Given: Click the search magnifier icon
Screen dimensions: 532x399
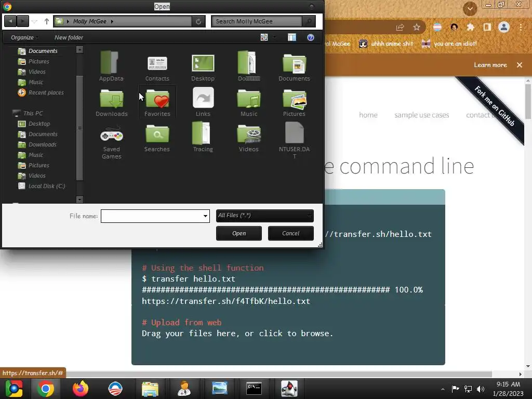Looking at the screenshot, I should pos(309,21).
